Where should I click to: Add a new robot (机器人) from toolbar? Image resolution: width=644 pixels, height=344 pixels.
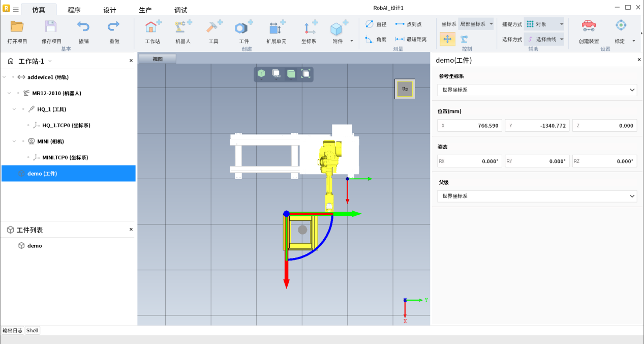[182, 27]
